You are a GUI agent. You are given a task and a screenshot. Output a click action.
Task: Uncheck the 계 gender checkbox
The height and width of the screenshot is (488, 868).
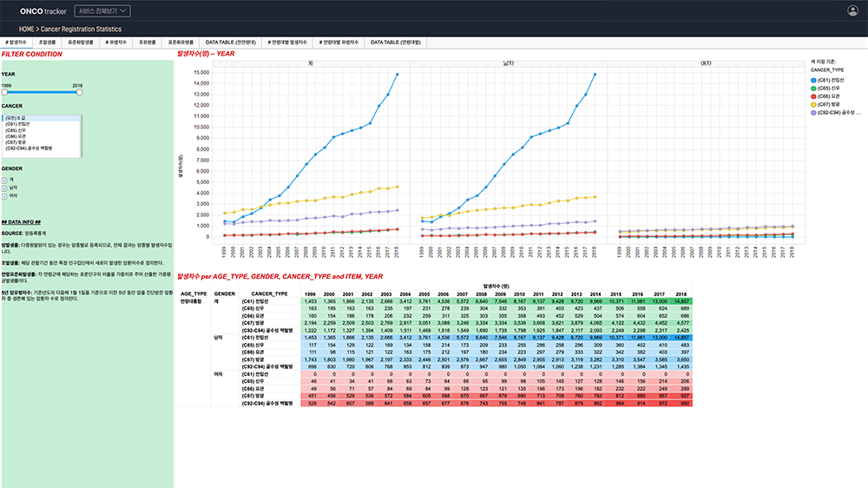pyautogui.click(x=4, y=180)
